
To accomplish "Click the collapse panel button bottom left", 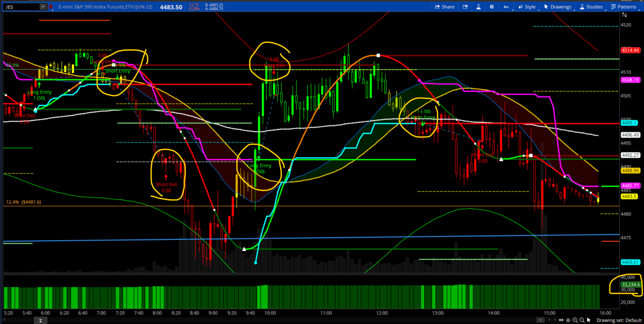I will [41, 321].
